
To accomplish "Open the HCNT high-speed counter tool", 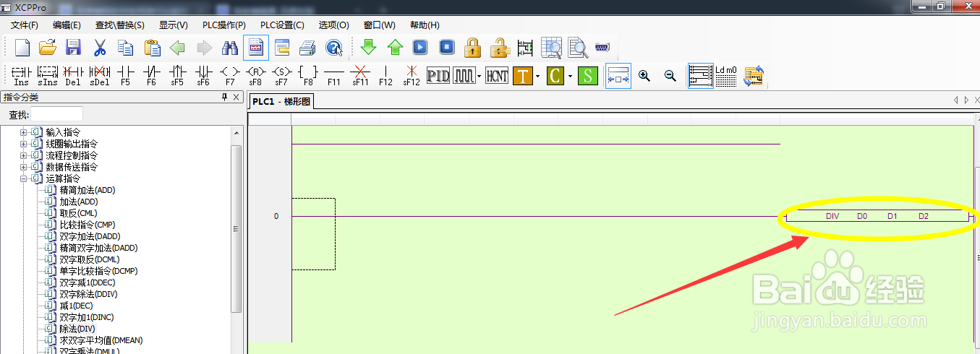I will pos(497,75).
